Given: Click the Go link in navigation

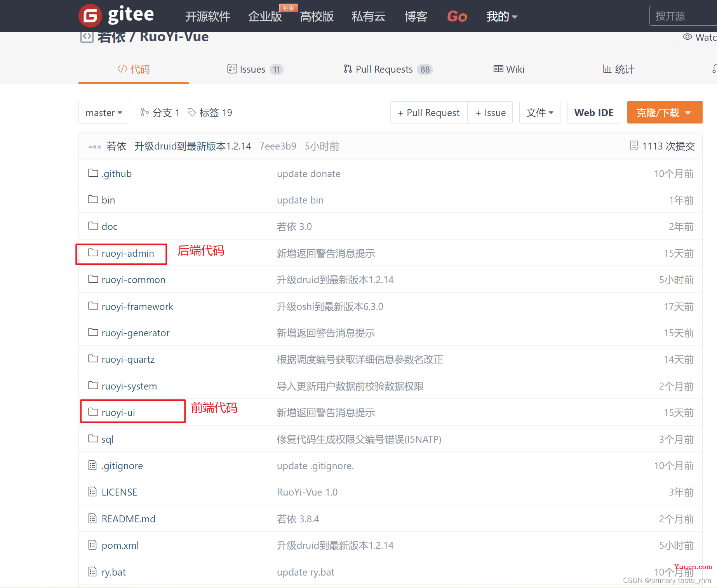Looking at the screenshot, I should coord(457,16).
